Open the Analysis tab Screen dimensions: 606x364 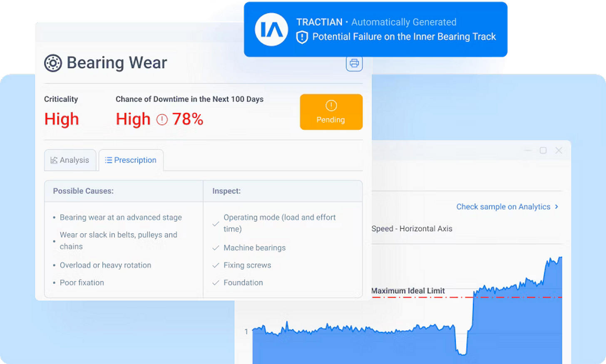point(70,160)
